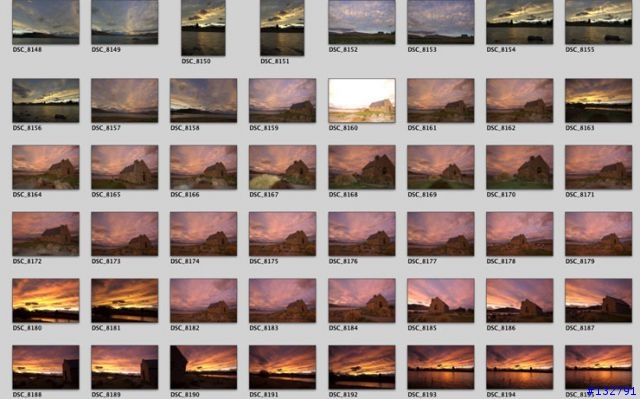The width and height of the screenshot is (640, 399).
Task: Select the DSC_8188 sunset image
Action: pos(46,367)
